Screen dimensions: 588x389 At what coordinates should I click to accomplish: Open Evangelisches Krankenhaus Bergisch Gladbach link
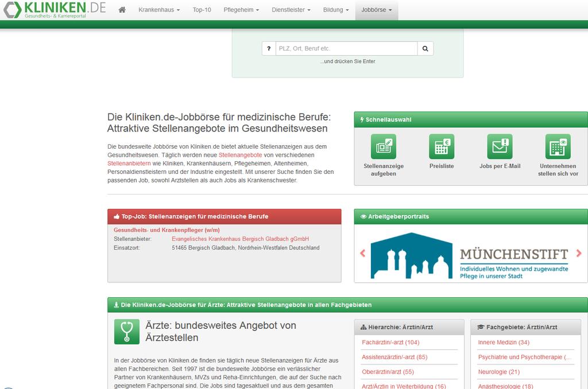[x=241, y=239]
